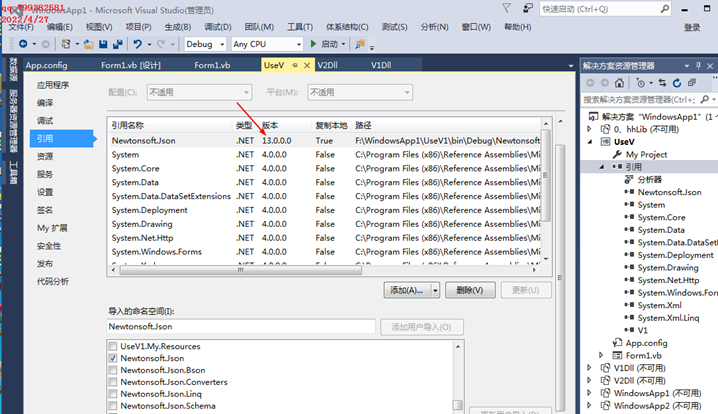Viewport: 718px width, 414px height.
Task: Select the Resources page in sidebar
Action: [45, 157]
